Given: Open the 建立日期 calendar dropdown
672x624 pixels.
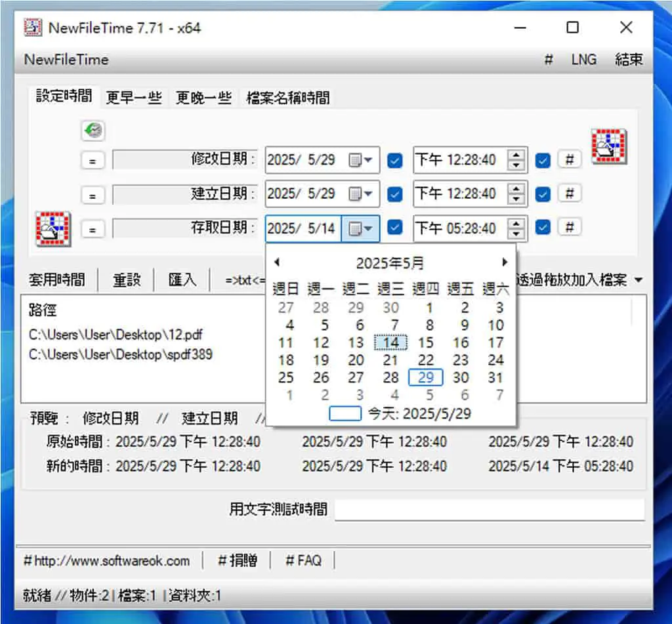Looking at the screenshot, I should click(360, 194).
